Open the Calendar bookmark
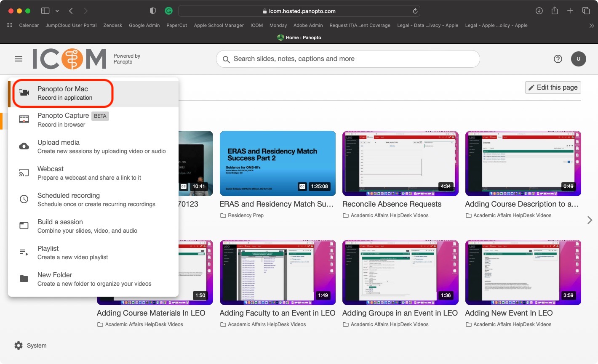598x364 pixels. (29, 25)
